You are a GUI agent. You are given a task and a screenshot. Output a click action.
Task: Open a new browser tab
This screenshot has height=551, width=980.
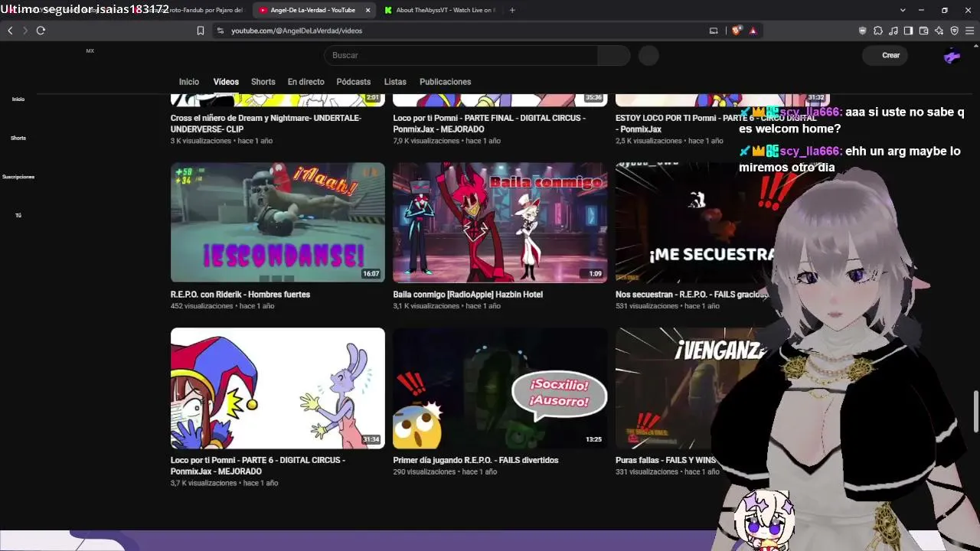coord(512,10)
